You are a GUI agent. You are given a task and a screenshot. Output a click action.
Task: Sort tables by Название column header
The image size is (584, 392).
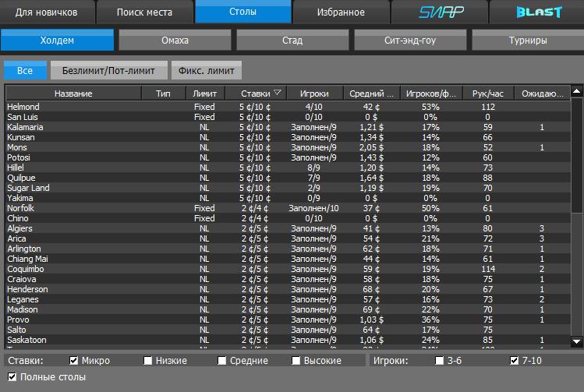[73, 94]
